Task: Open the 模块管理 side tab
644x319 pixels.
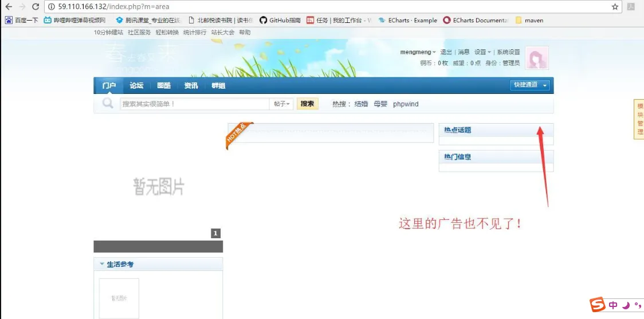Action: [x=639, y=120]
